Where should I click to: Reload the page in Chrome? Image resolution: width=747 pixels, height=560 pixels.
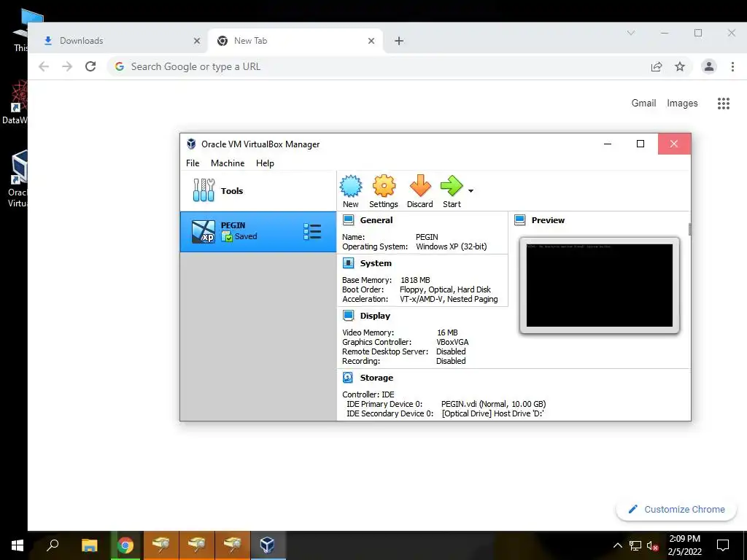pos(90,66)
